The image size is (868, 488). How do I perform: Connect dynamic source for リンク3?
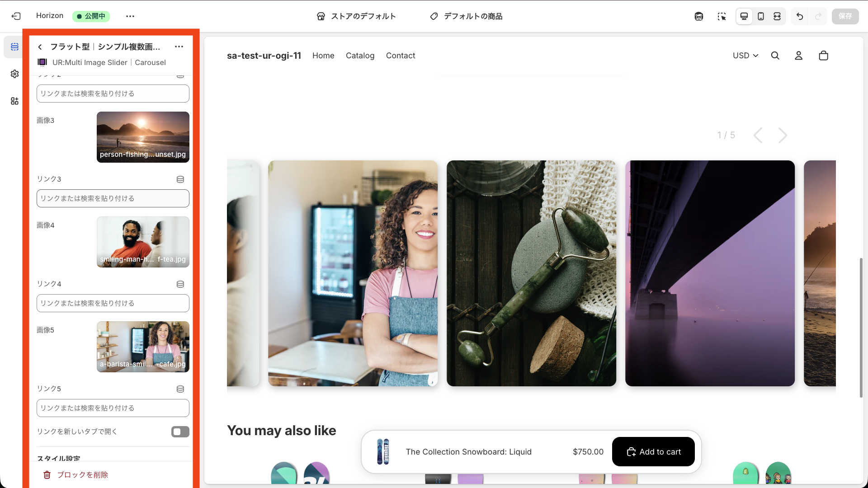180,179
